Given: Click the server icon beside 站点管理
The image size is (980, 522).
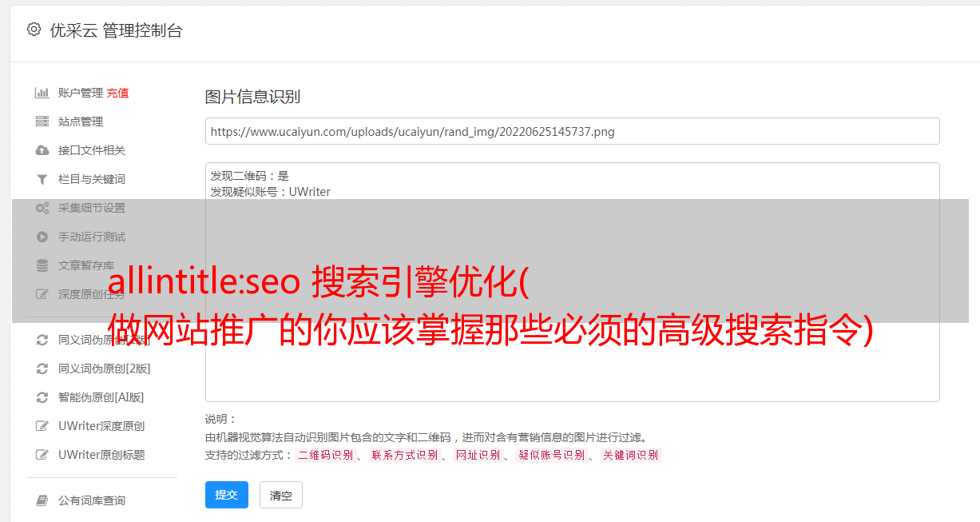Looking at the screenshot, I should 42,122.
